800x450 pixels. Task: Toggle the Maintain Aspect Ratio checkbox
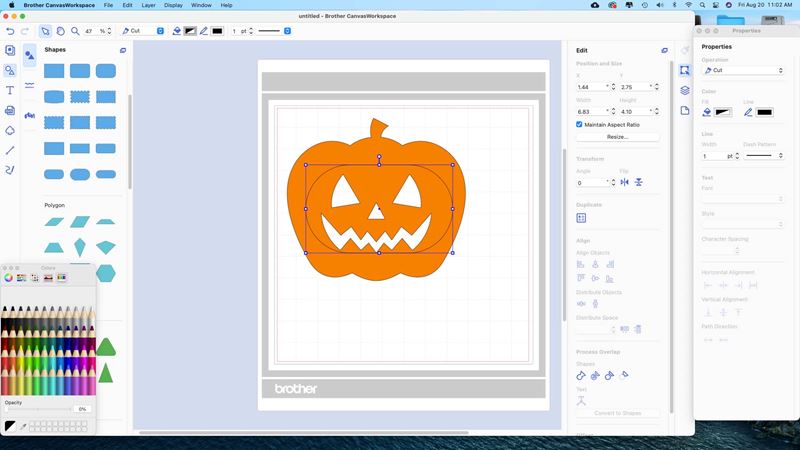(580, 124)
